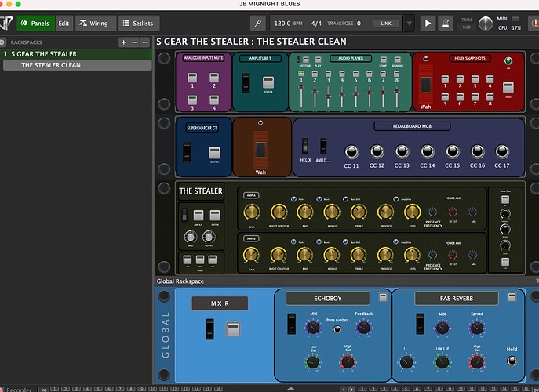Click the CC 14 knob
Image resolution: width=539 pixels, height=392 pixels.
(x=428, y=151)
